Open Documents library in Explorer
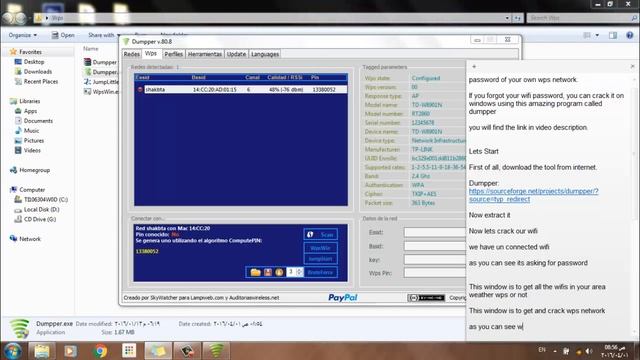 point(38,120)
